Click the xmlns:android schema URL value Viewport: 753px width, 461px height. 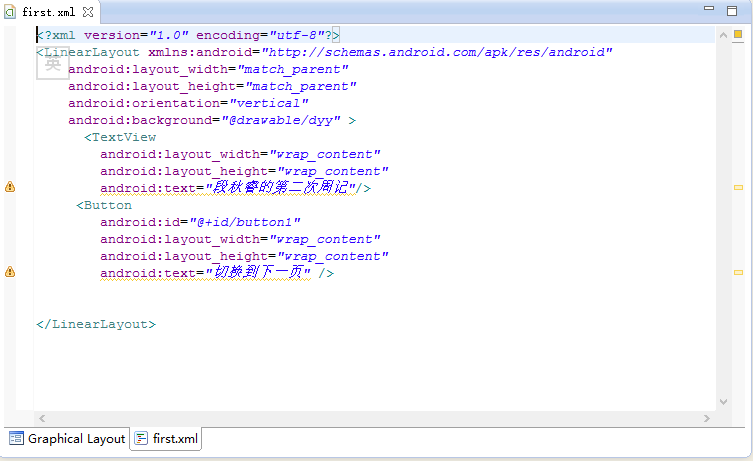click(437, 52)
